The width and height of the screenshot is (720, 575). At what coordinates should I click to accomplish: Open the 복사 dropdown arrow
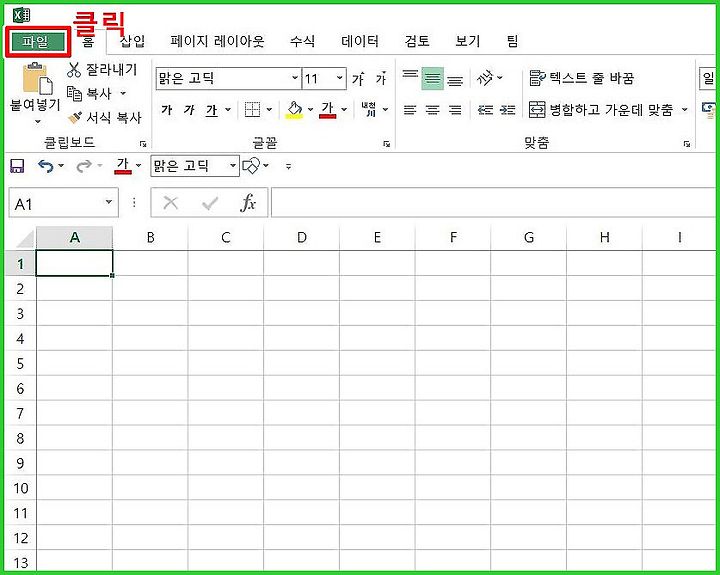pos(123,94)
